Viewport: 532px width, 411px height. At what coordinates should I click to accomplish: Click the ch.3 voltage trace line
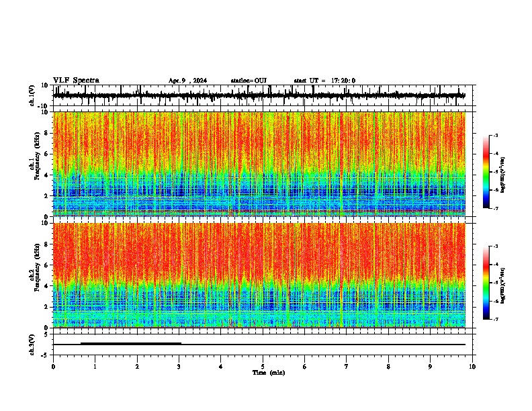click(259, 345)
